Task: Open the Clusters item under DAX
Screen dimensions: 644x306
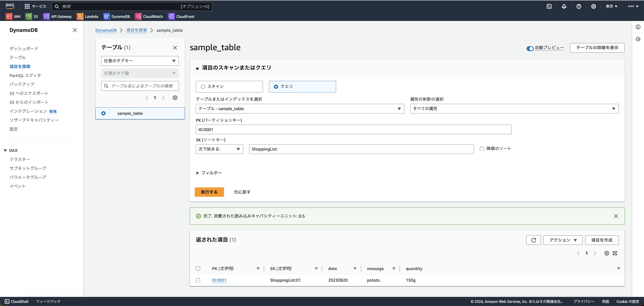Action: point(20,159)
